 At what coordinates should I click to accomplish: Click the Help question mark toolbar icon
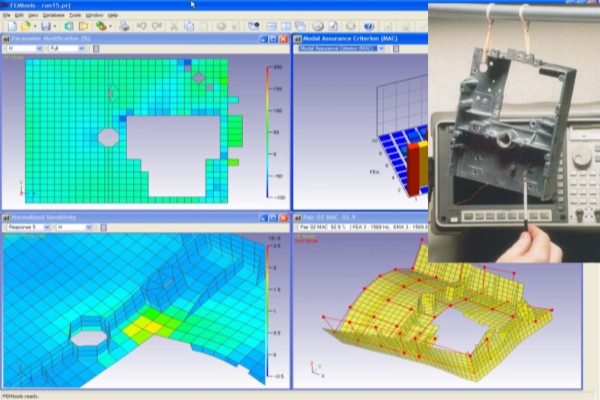pyautogui.click(x=368, y=26)
